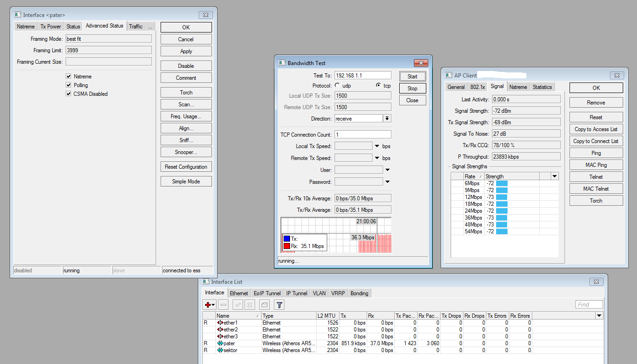Open the Traffic tab in Interface <pater>
The height and width of the screenshot is (364, 637).
click(x=136, y=27)
